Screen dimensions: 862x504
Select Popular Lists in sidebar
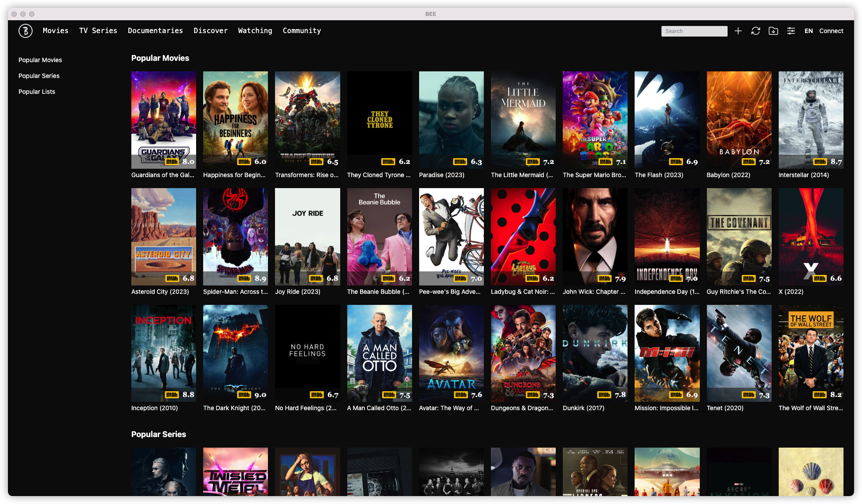coord(37,92)
